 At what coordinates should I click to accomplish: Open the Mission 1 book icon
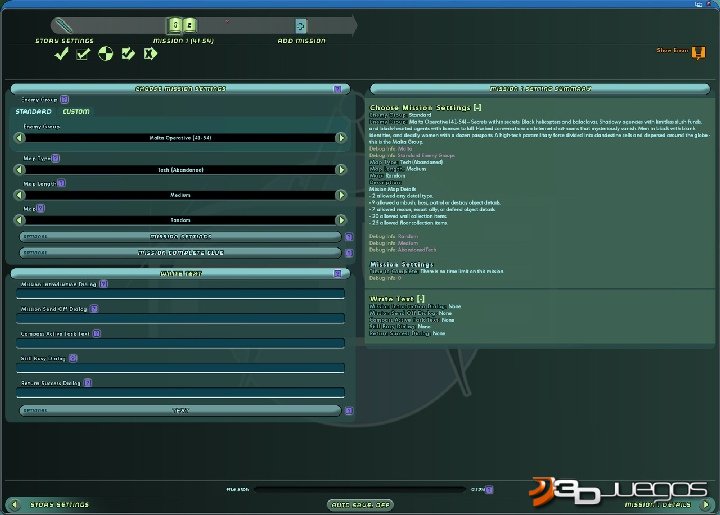[x=183, y=25]
